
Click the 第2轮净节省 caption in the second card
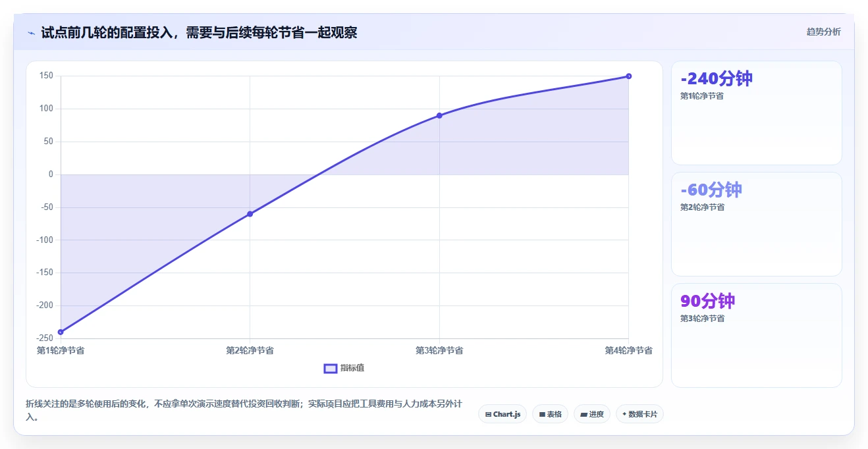pos(702,207)
